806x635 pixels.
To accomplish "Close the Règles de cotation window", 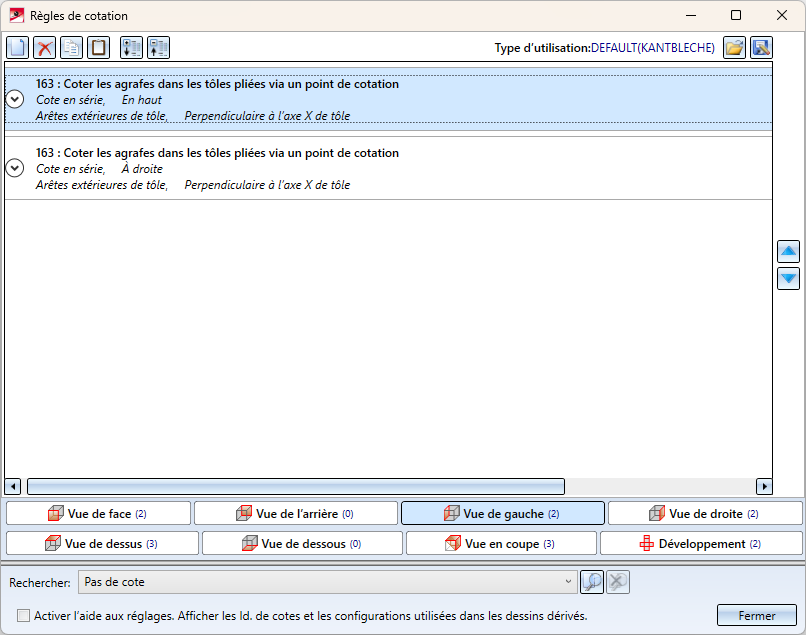I will 782,15.
